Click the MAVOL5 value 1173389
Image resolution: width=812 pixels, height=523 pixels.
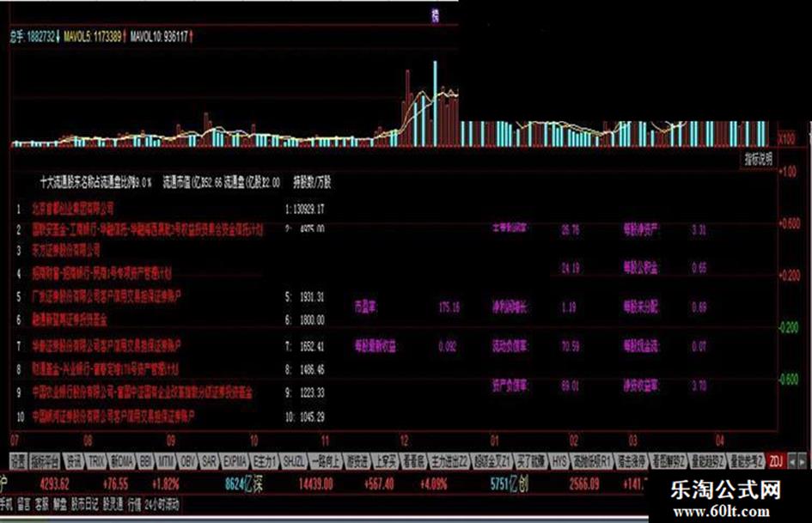point(107,37)
